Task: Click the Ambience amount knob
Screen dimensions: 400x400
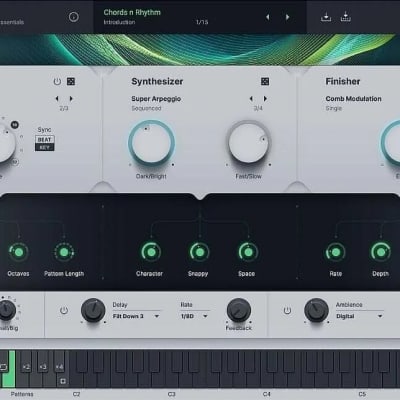Action: (x=316, y=310)
